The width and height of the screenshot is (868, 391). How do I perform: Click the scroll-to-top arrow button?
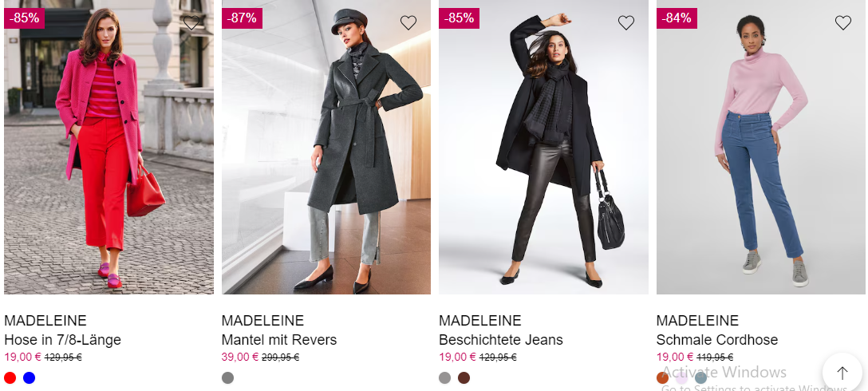[842, 373]
